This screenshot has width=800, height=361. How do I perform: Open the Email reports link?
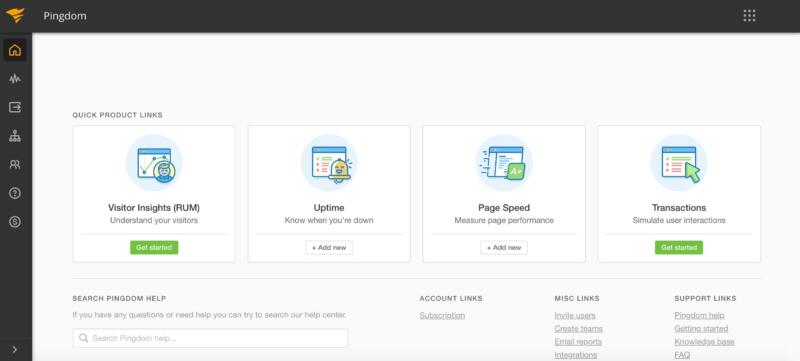(x=578, y=342)
